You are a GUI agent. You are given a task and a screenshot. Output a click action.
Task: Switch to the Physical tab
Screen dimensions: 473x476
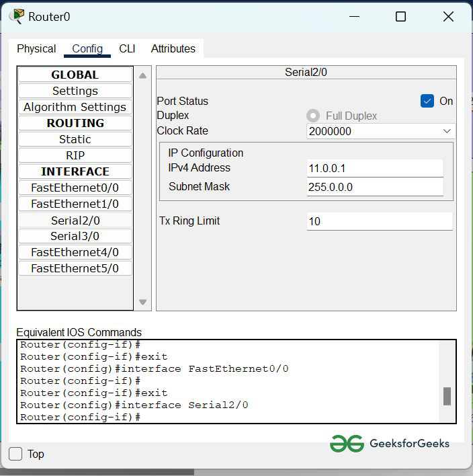click(36, 48)
